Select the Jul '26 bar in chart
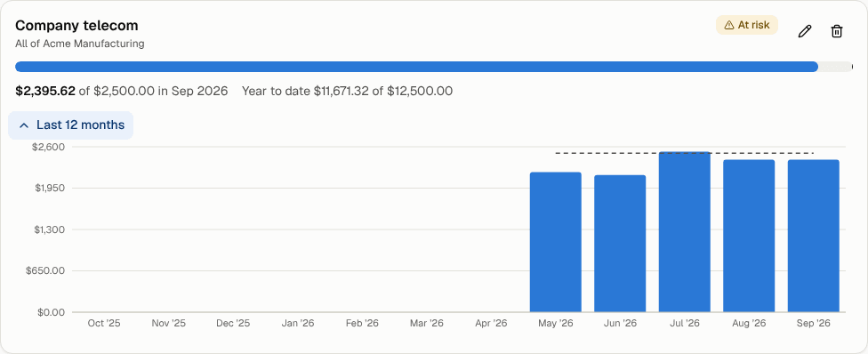Image resolution: width=868 pixels, height=354 pixels. pyautogui.click(x=684, y=231)
